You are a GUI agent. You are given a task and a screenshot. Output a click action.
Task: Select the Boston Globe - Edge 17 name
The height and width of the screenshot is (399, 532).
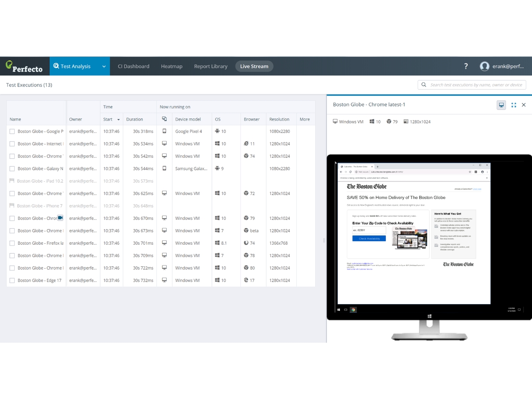[x=39, y=280]
